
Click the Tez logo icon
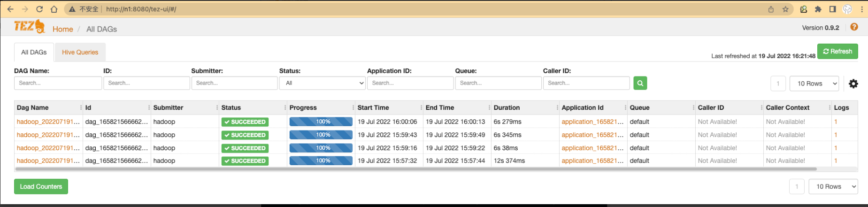click(30, 27)
